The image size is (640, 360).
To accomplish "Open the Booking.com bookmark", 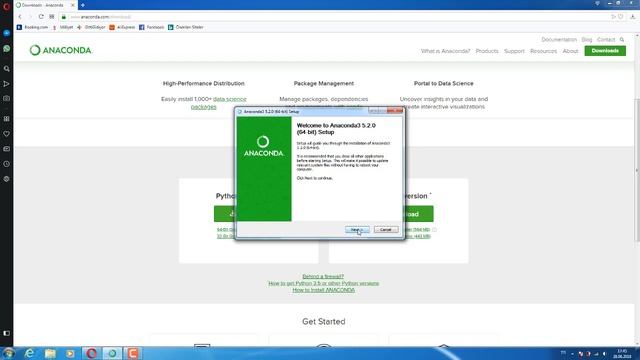I will coord(32,27).
